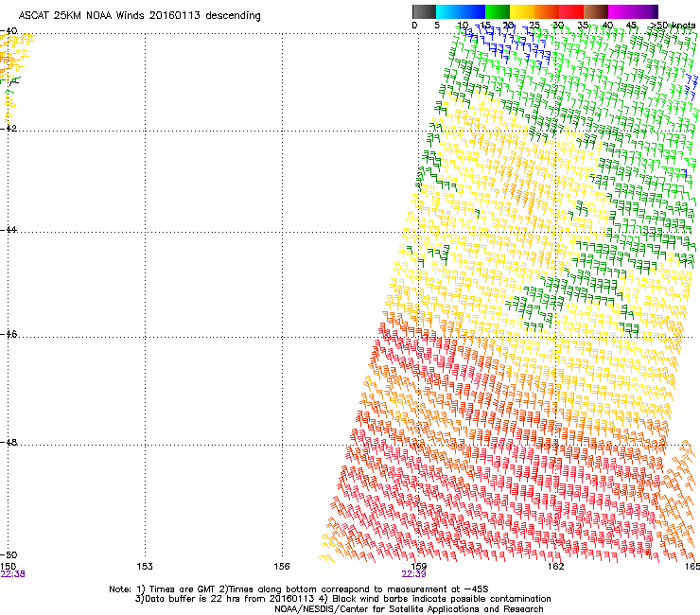Click the ASCAT 25KM NOAA Winds title text

[139, 16]
